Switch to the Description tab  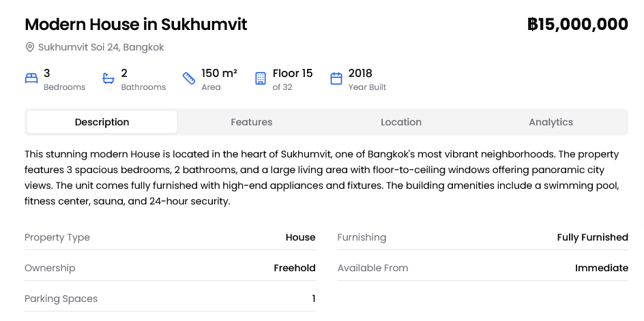pos(102,122)
